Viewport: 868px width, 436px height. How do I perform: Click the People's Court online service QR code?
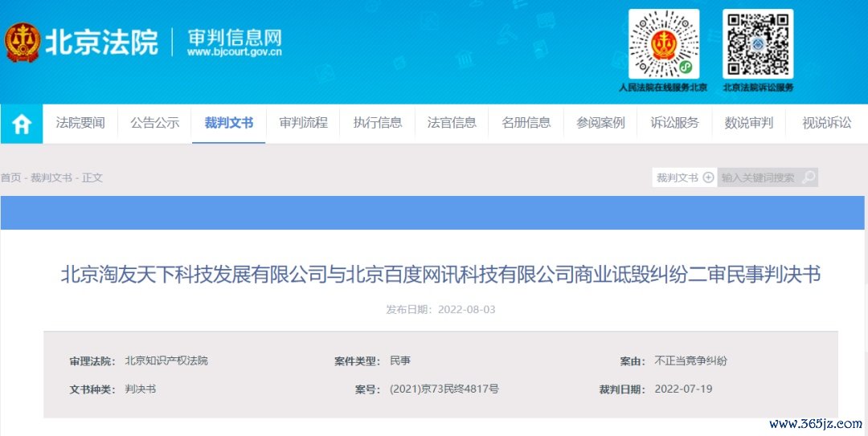663,44
